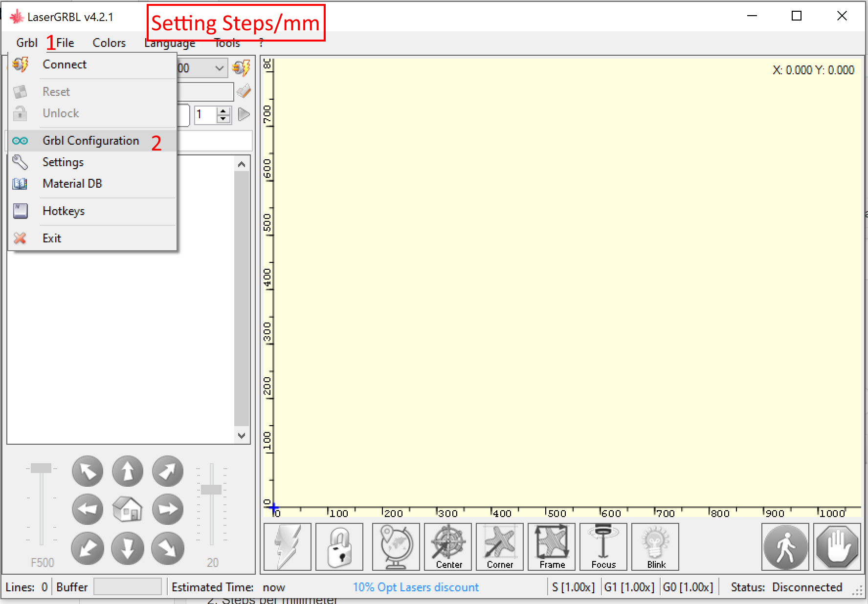
Task: Select the Focus icon
Action: (x=602, y=546)
